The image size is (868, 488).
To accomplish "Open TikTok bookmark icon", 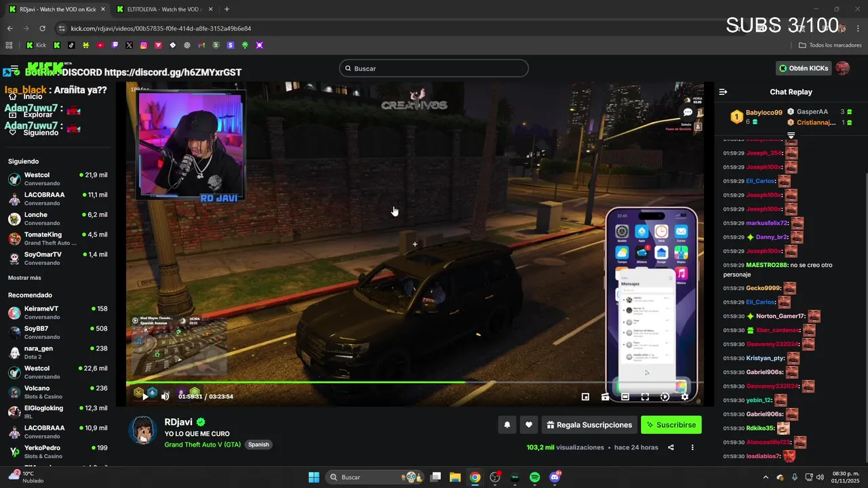I will click(71, 45).
